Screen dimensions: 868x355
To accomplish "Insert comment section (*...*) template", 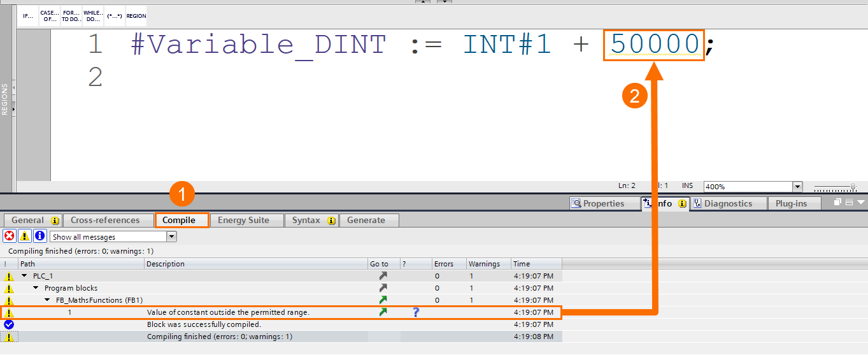I will click(115, 16).
